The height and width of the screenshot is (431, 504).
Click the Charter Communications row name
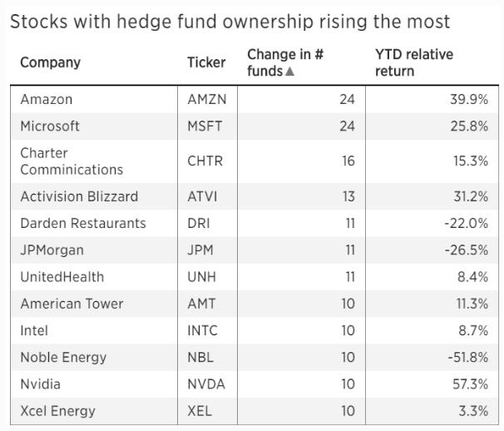tap(71, 161)
